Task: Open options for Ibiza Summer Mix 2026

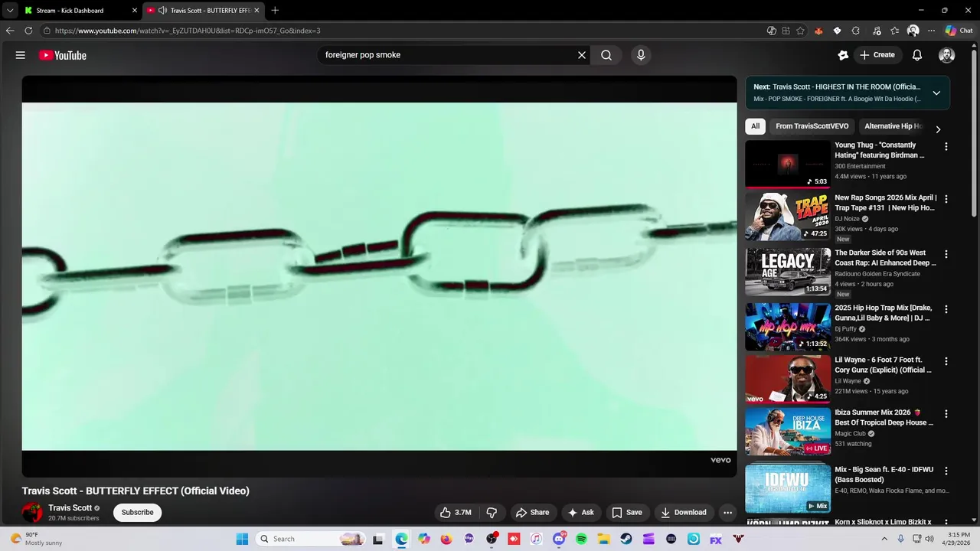Action: coord(946,414)
